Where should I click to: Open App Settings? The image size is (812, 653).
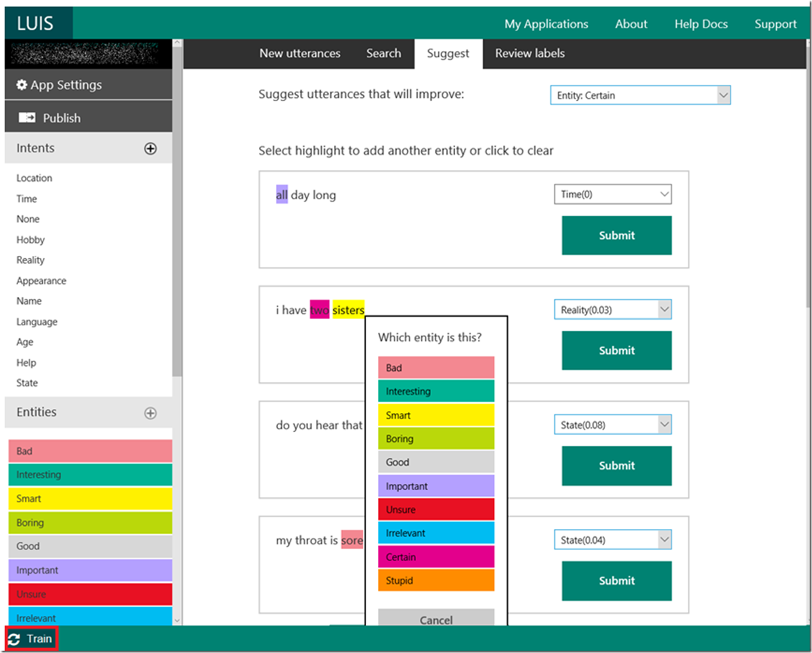(88, 85)
